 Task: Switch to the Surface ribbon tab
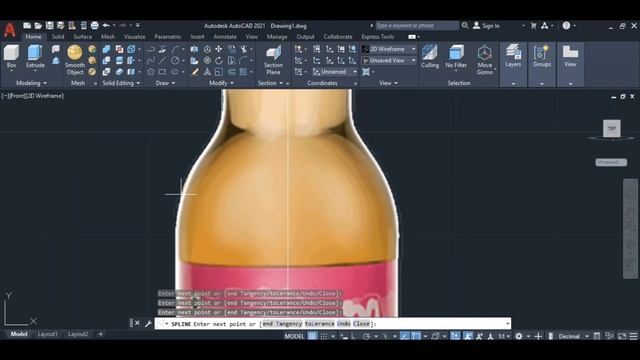(x=82, y=37)
